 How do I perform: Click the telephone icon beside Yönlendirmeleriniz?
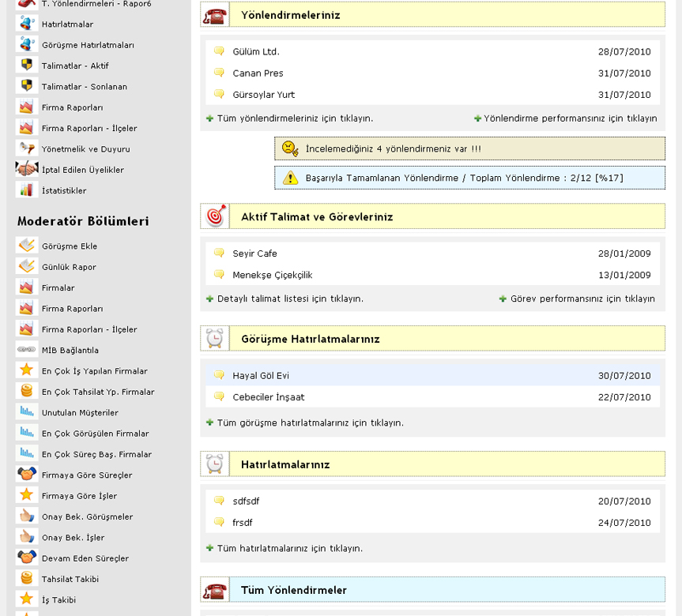pyautogui.click(x=215, y=15)
